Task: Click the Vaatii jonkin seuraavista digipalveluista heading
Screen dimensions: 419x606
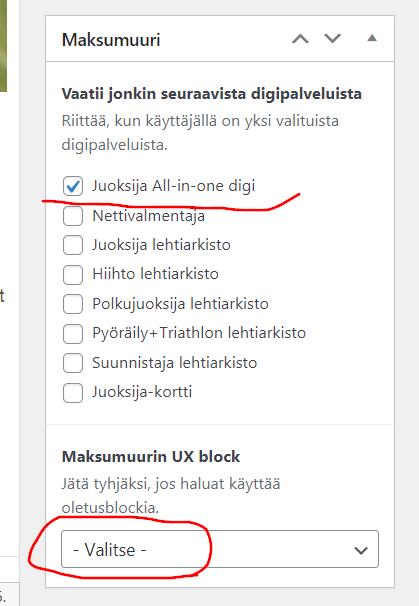Action: tap(211, 94)
